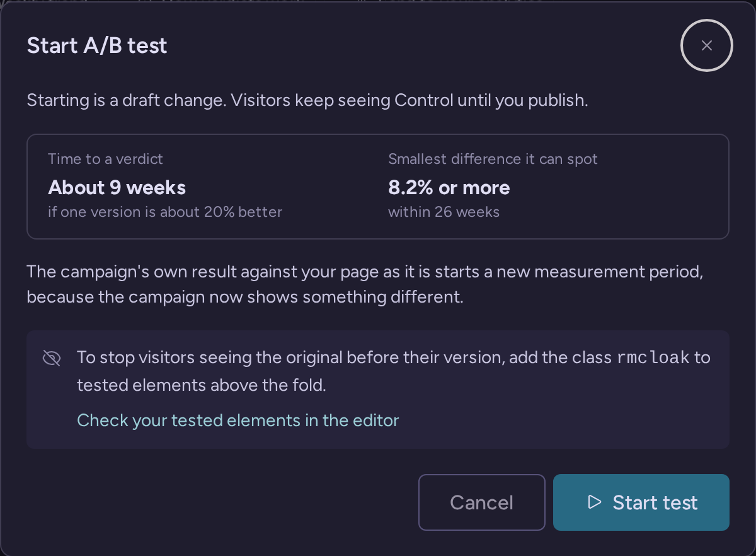The height and width of the screenshot is (556, 756).
Task: Click the crossed-out eye cloak icon
Action: 52,358
